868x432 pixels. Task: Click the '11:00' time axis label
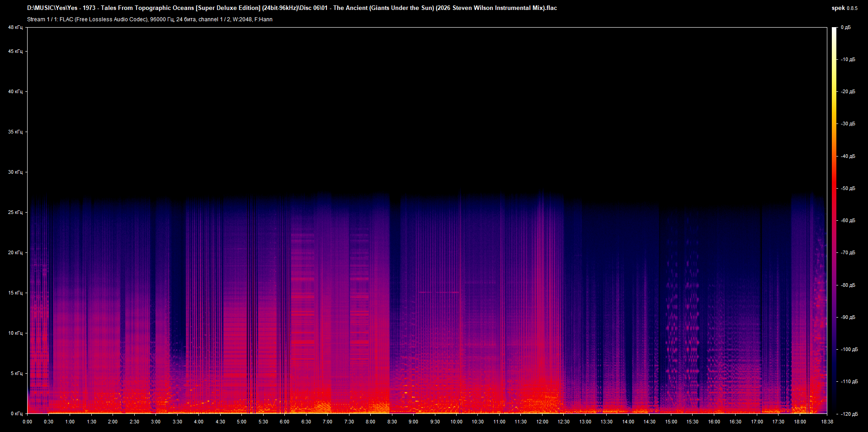(x=499, y=422)
